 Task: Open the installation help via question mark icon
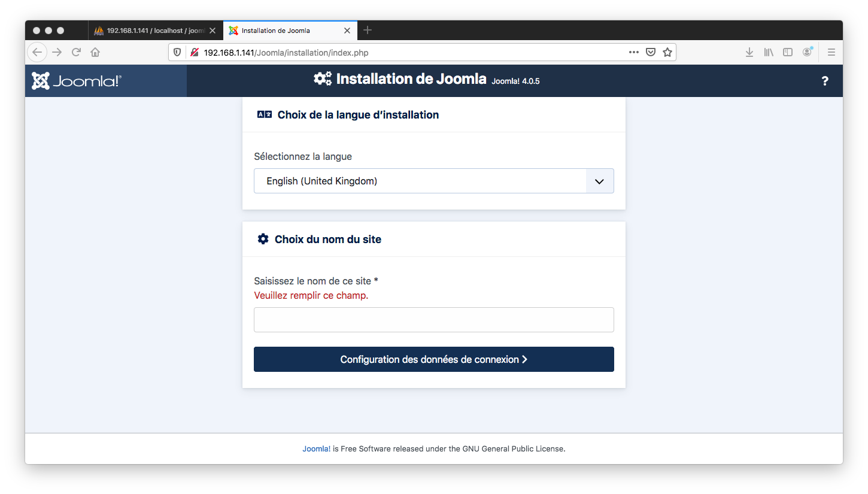825,81
